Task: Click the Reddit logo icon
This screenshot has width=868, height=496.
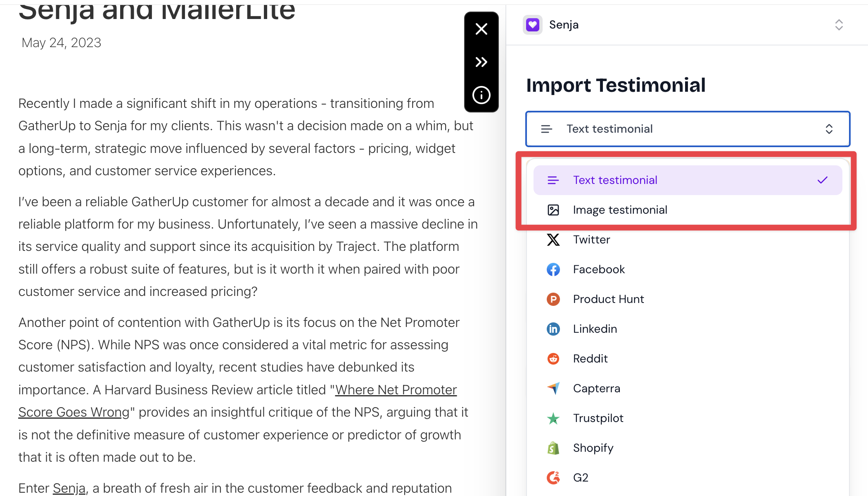Action: (x=553, y=359)
